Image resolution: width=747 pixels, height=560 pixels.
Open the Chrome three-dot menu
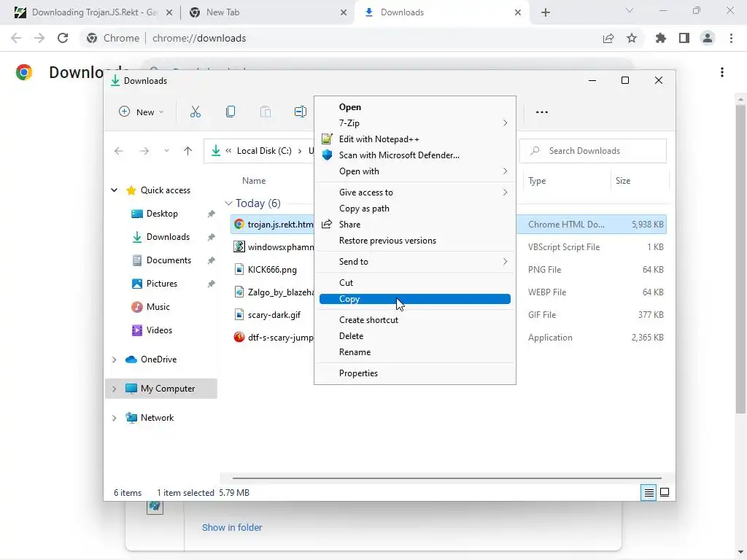click(731, 38)
